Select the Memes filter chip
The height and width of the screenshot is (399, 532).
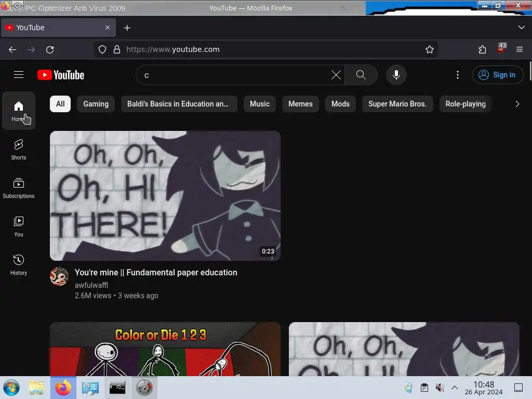pyautogui.click(x=300, y=104)
